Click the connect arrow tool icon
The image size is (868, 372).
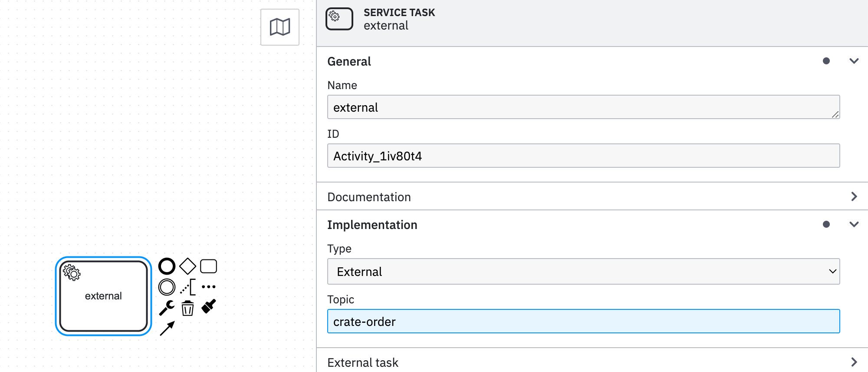pyautogui.click(x=167, y=328)
